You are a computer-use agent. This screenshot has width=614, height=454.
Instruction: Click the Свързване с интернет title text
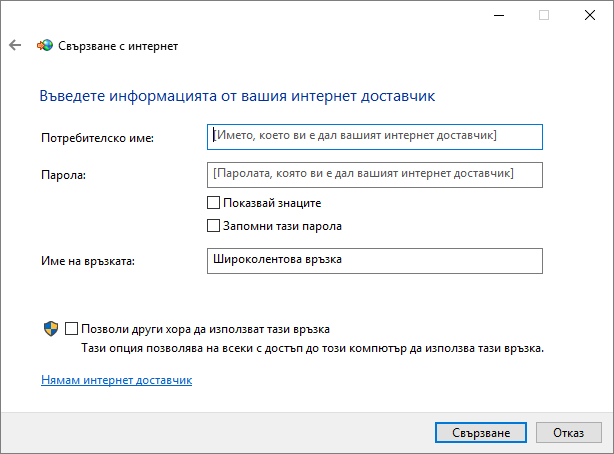(x=118, y=46)
